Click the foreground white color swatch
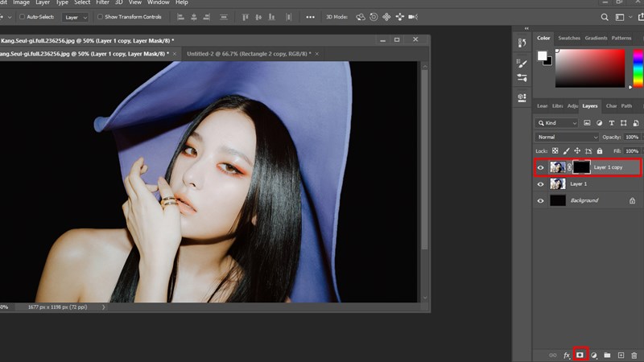The width and height of the screenshot is (644, 362). pyautogui.click(x=542, y=56)
